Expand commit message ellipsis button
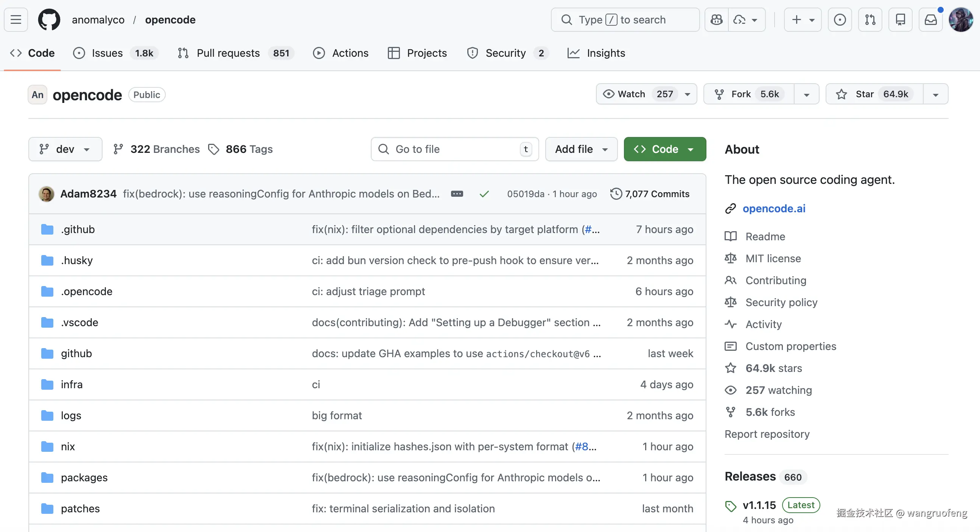980x532 pixels. coord(457,194)
